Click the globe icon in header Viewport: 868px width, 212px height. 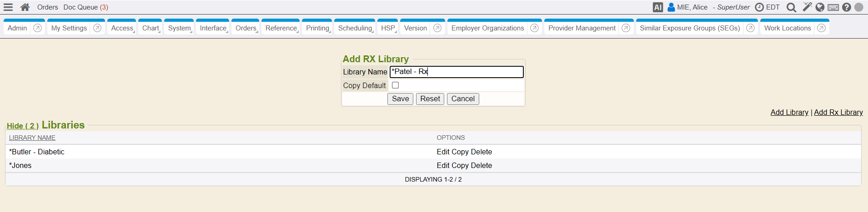pyautogui.click(x=820, y=7)
